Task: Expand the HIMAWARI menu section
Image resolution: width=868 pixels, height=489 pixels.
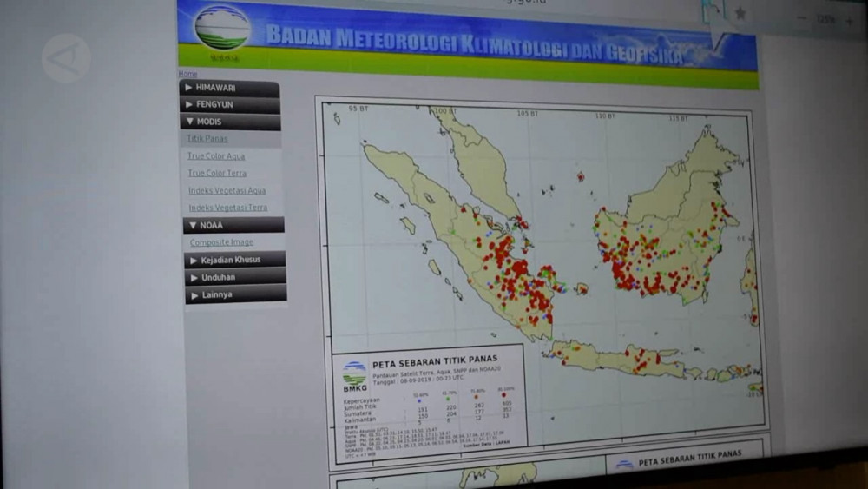Action: [229, 88]
